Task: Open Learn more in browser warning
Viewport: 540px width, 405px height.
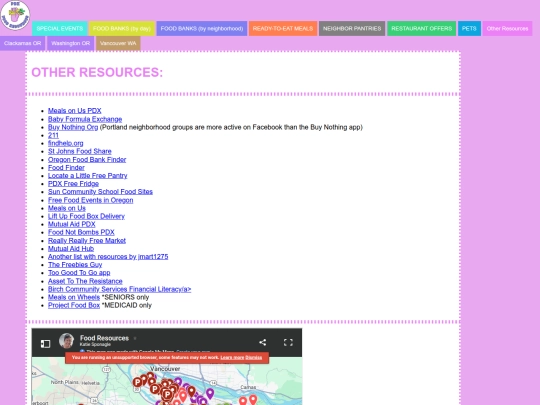Action: coord(232,357)
